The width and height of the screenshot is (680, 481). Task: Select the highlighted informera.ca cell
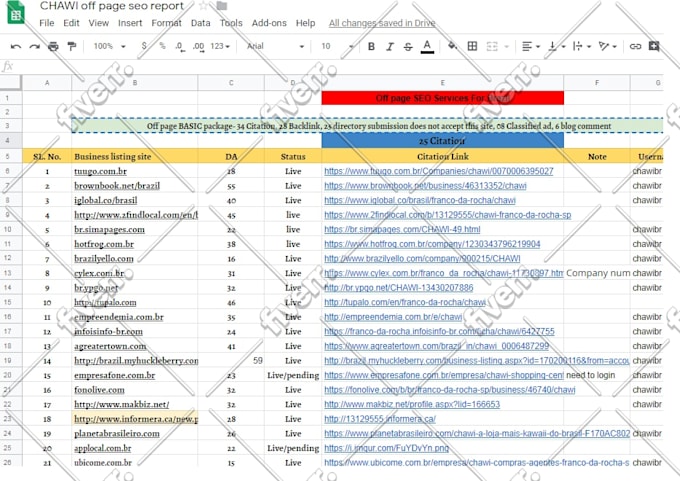point(134,419)
